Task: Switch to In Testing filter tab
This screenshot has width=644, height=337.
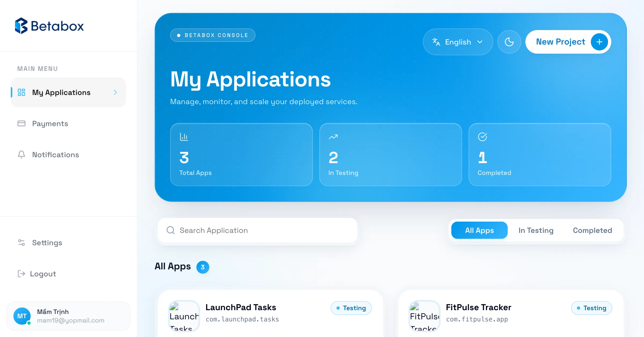Action: click(536, 230)
